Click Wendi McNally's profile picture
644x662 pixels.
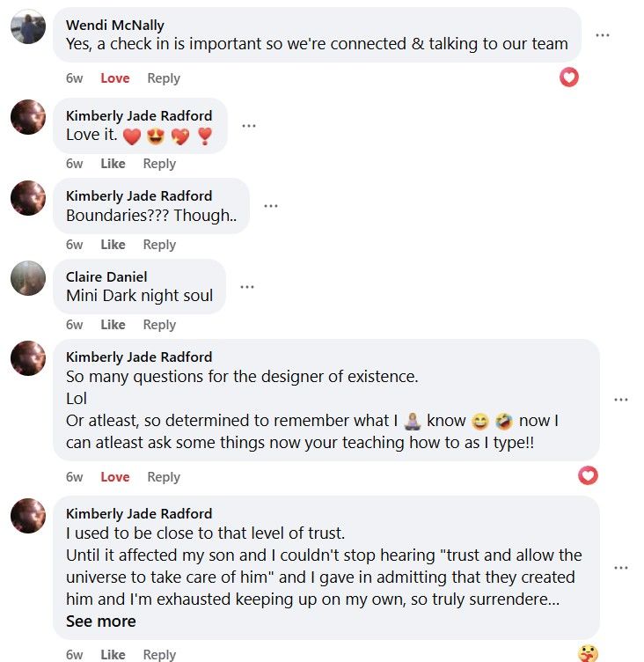point(28,27)
